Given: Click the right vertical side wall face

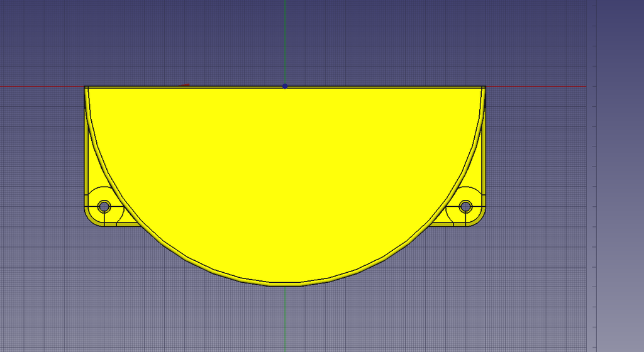Looking at the screenshot, I should pos(484,156).
